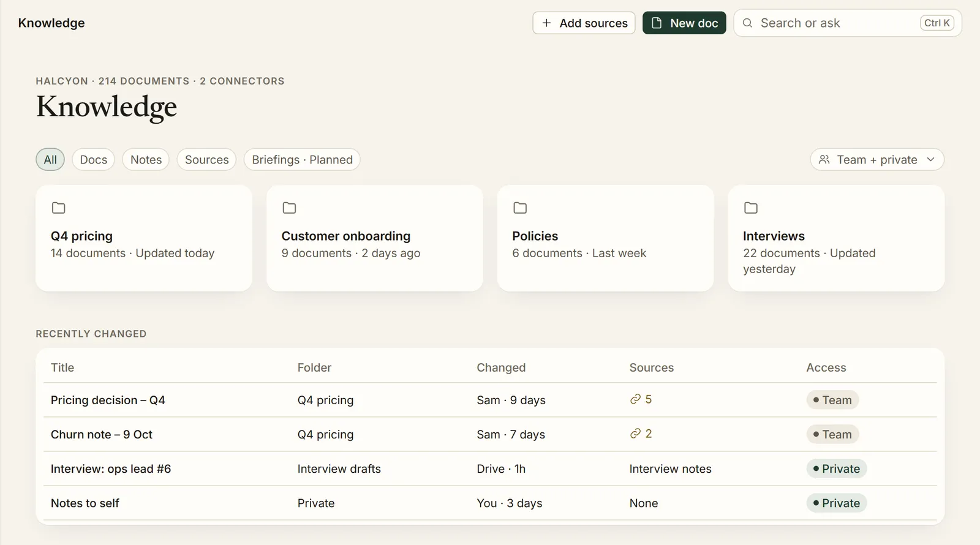Viewport: 980px width, 545px height.
Task: Click the people icon in access filter
Action: [x=824, y=160]
